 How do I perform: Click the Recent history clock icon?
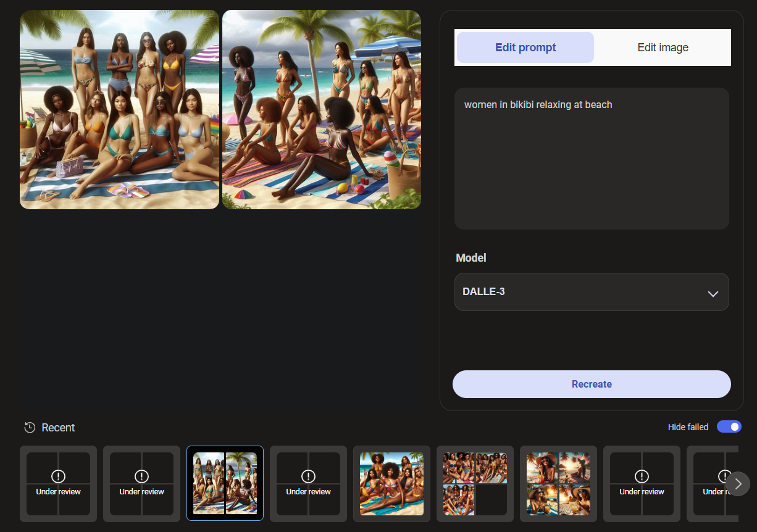[x=30, y=428]
